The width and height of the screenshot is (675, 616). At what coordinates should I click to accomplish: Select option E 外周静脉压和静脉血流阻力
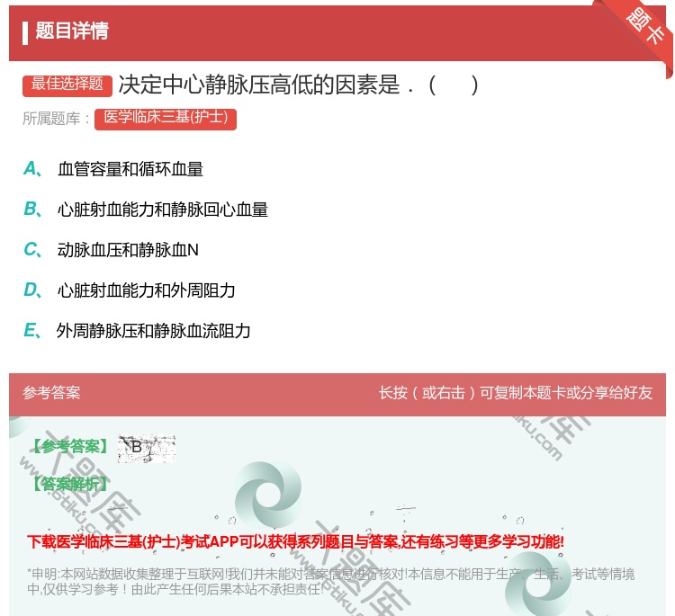[153, 331]
